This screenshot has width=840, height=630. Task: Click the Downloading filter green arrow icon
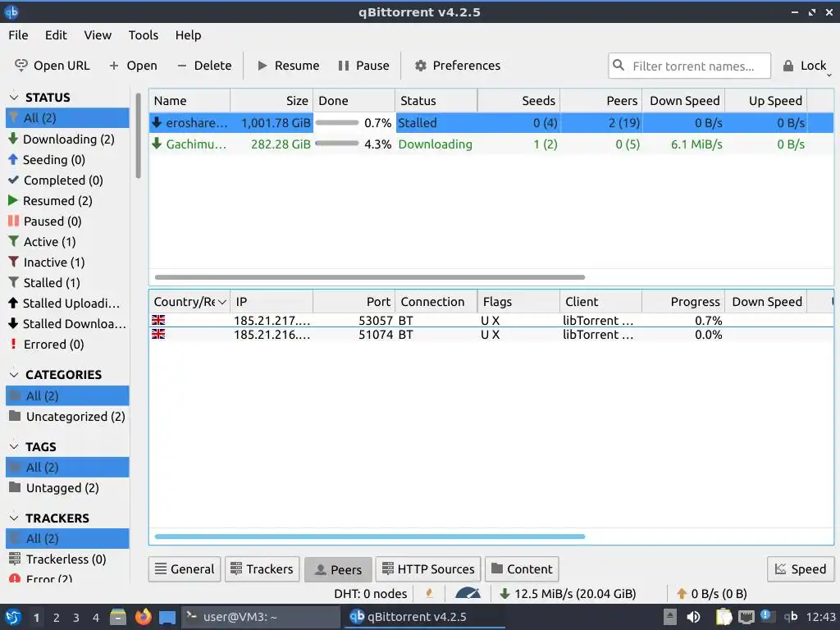click(13, 139)
